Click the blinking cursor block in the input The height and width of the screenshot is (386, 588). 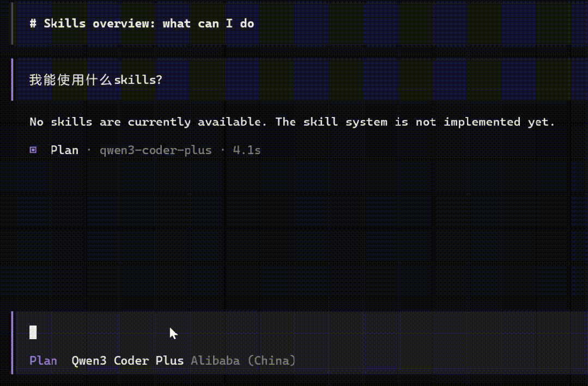pos(32,332)
